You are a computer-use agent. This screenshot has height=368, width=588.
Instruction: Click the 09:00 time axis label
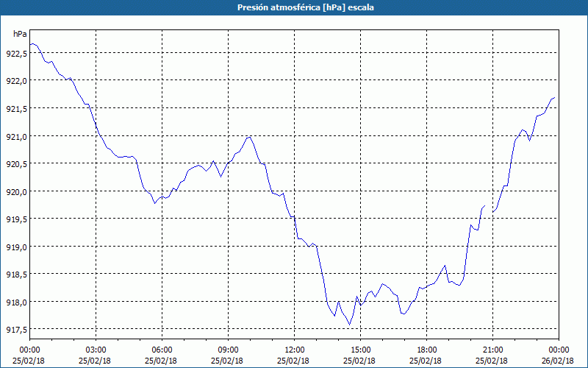(x=229, y=350)
